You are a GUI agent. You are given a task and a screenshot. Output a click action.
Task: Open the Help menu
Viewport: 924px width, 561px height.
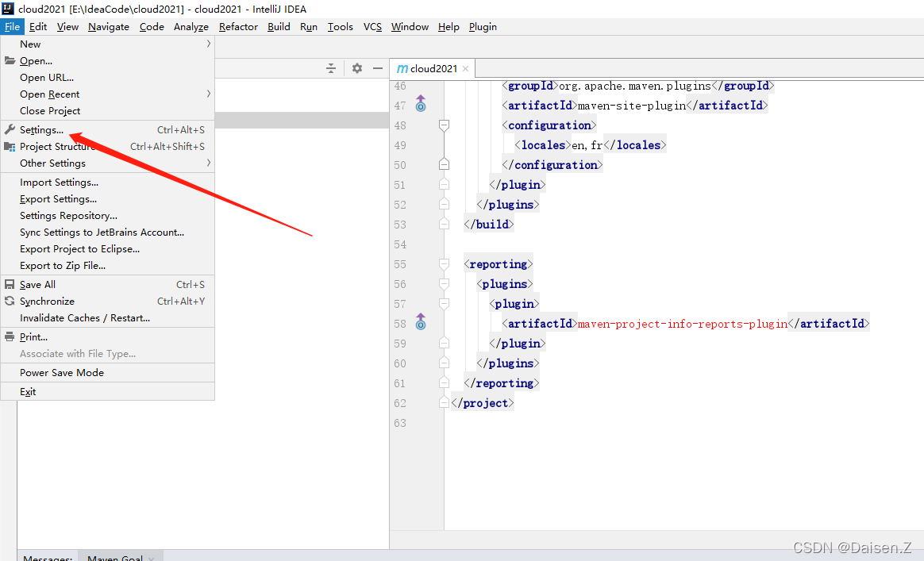(x=449, y=27)
